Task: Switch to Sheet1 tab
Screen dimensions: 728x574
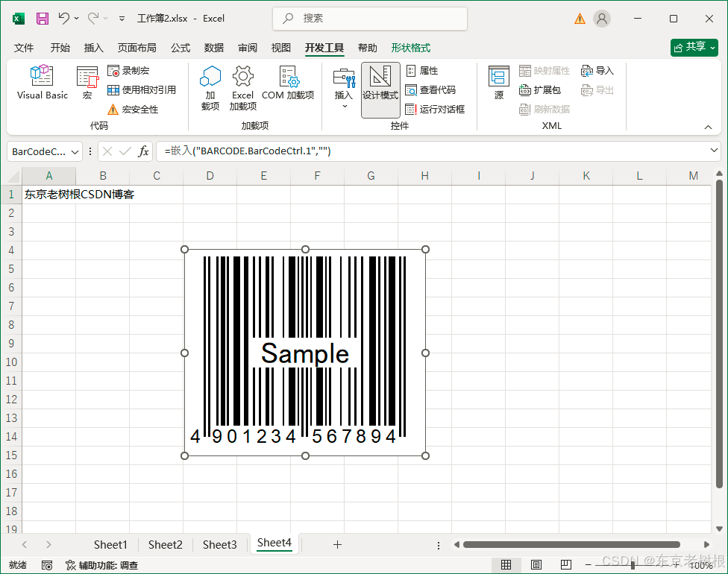Action: pos(110,544)
